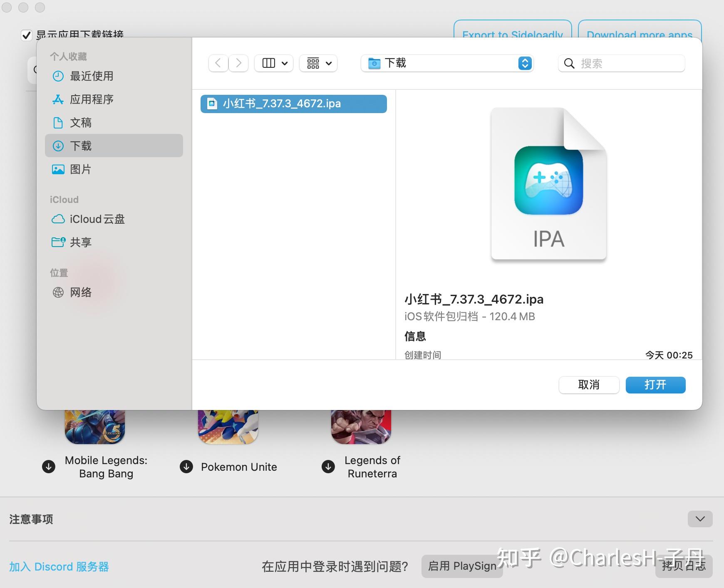Click 打开 to open the IPA file
The width and height of the screenshot is (724, 588).
pos(655,385)
